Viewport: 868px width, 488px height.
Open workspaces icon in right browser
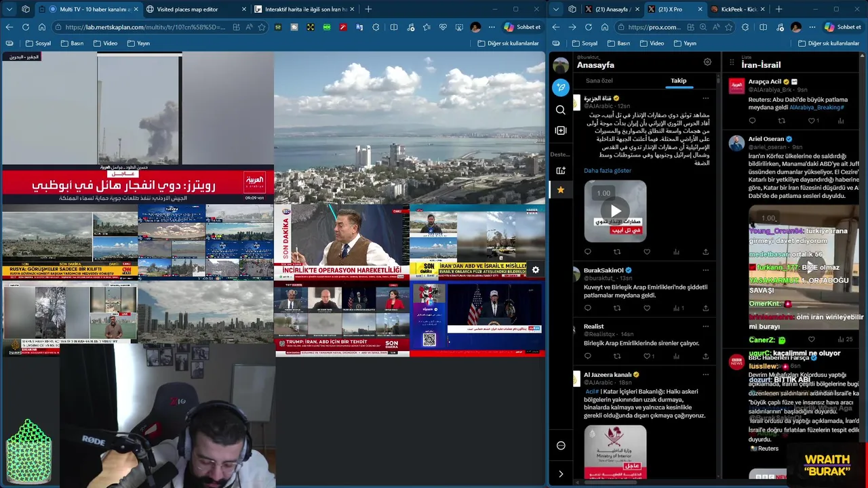[x=572, y=9]
